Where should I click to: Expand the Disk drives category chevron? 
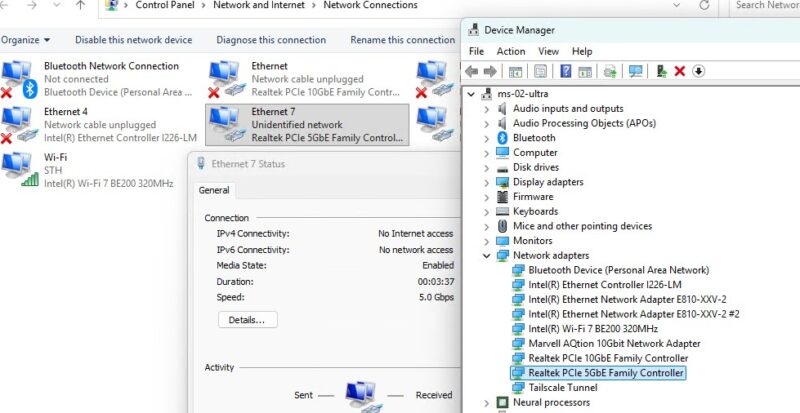tap(486, 167)
